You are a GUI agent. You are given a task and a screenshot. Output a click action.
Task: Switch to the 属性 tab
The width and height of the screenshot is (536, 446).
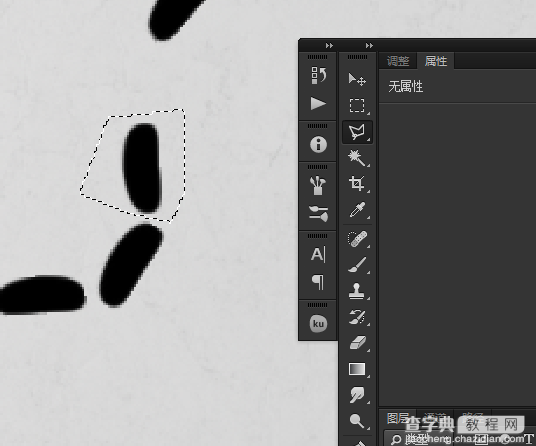click(436, 62)
